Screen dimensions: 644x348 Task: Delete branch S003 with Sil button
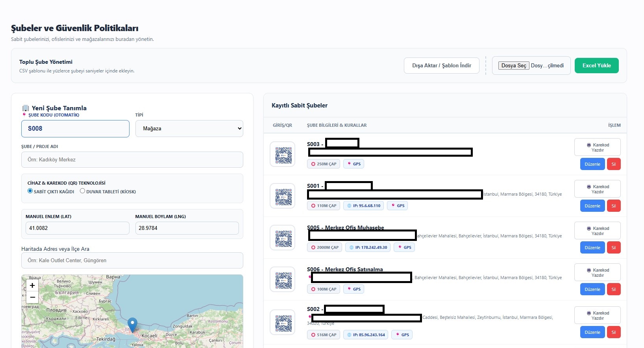(614, 164)
